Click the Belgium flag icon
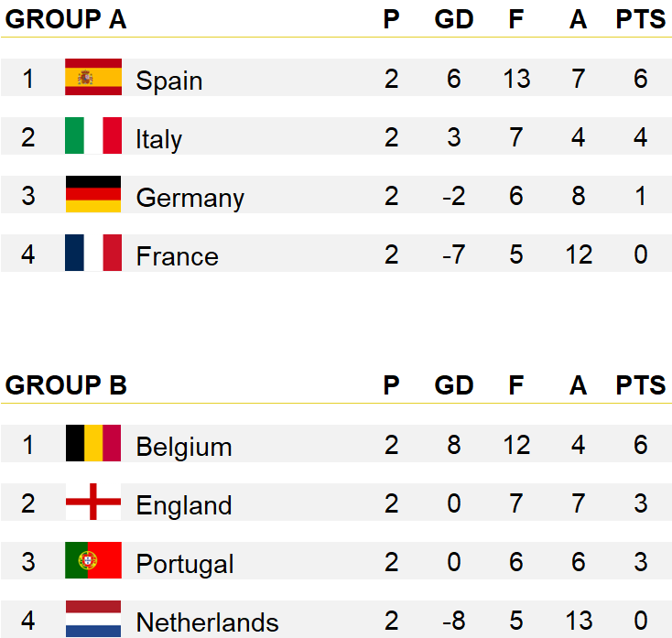 point(93,443)
